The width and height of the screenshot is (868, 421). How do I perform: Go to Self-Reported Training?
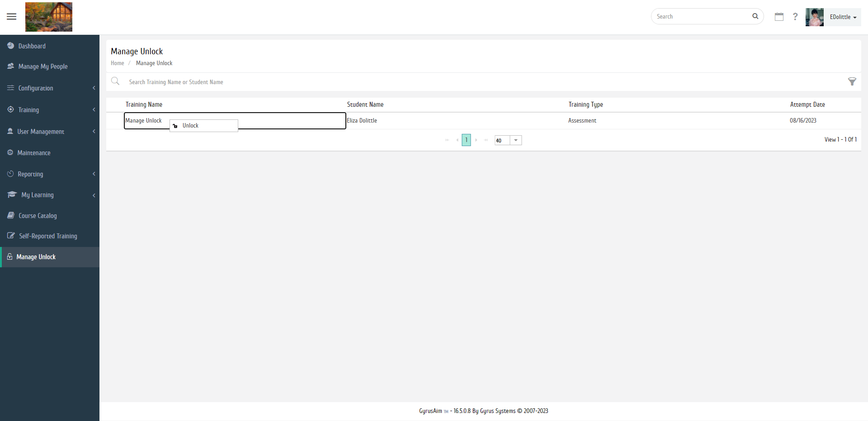48,236
